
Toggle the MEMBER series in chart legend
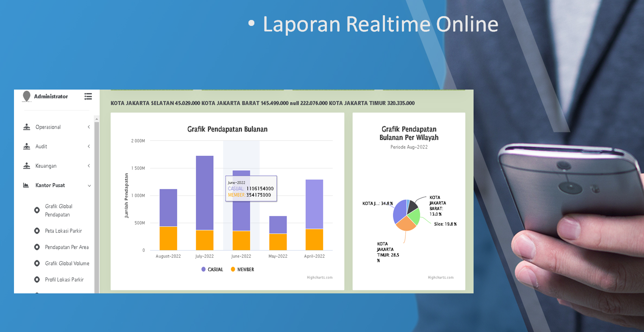(242, 270)
